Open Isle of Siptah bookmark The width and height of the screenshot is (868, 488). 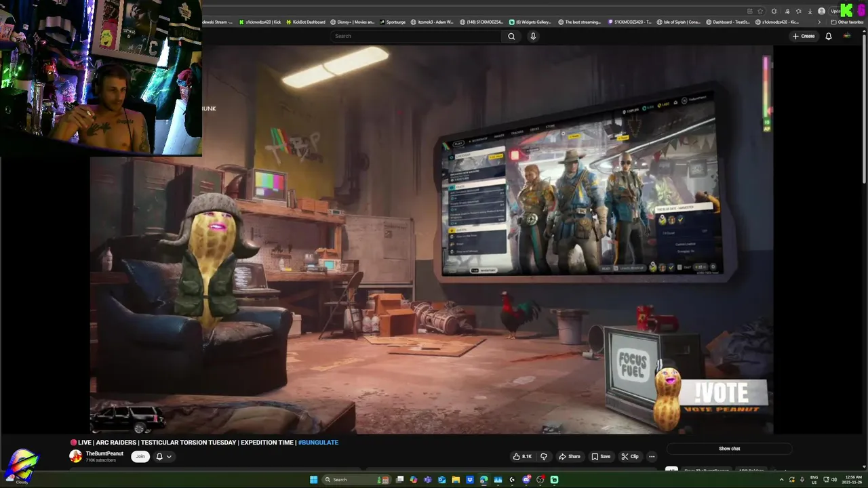click(679, 22)
